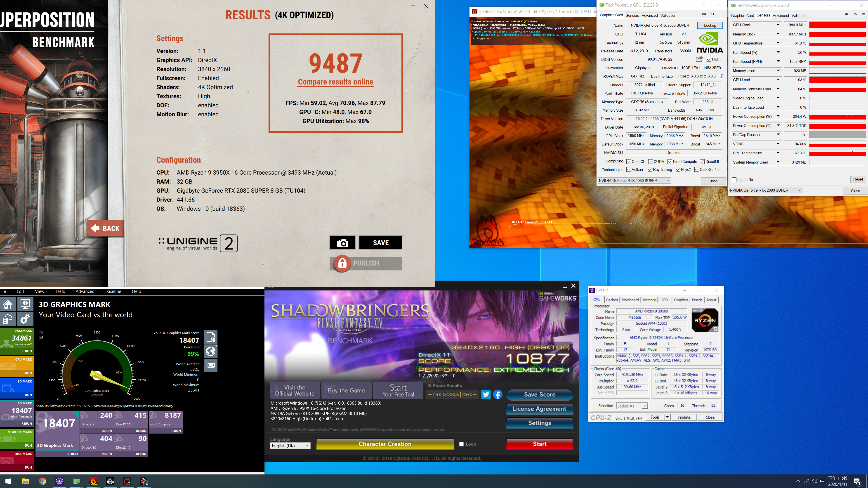Click Reset button in GPU-Z Sensors
868x488 pixels.
point(858,179)
